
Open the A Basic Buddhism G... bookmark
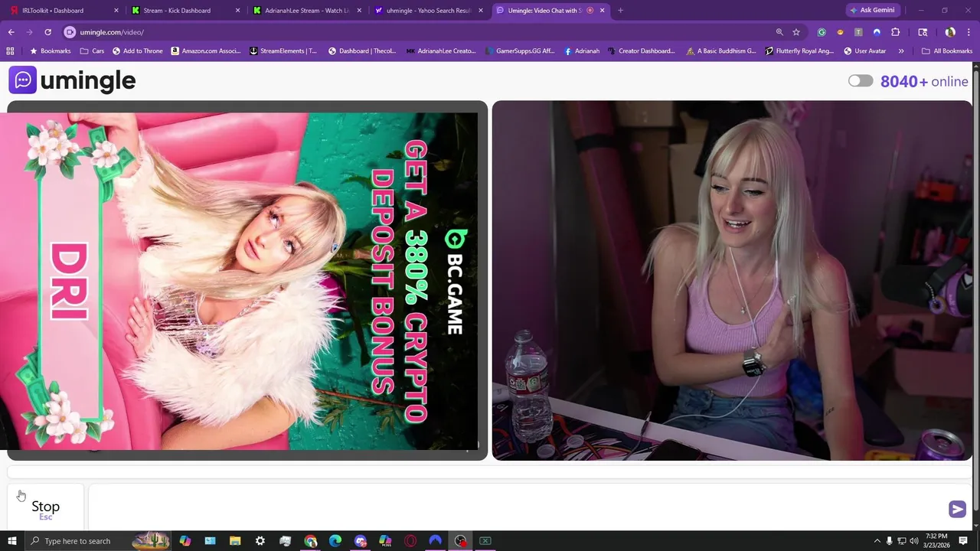pos(721,51)
